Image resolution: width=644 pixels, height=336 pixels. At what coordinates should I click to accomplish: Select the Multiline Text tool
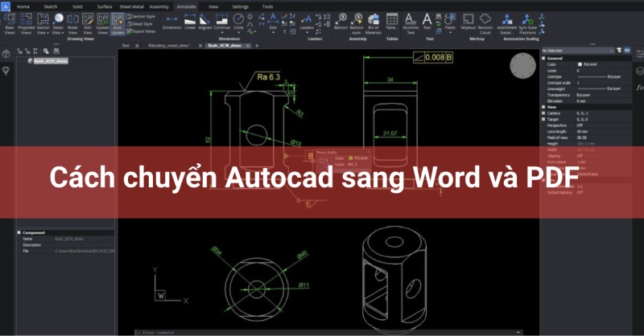pyautogui.click(x=411, y=24)
